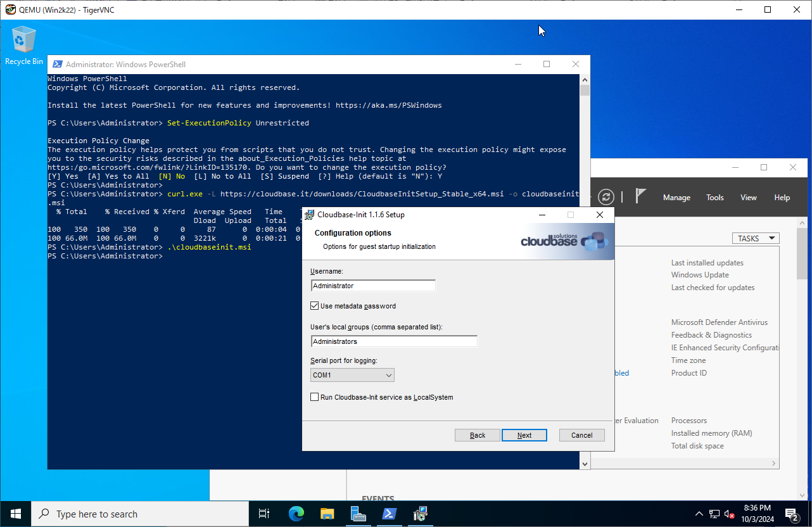Click PowerShell scrollbar up arrow
The image size is (812, 527).
[585, 79]
